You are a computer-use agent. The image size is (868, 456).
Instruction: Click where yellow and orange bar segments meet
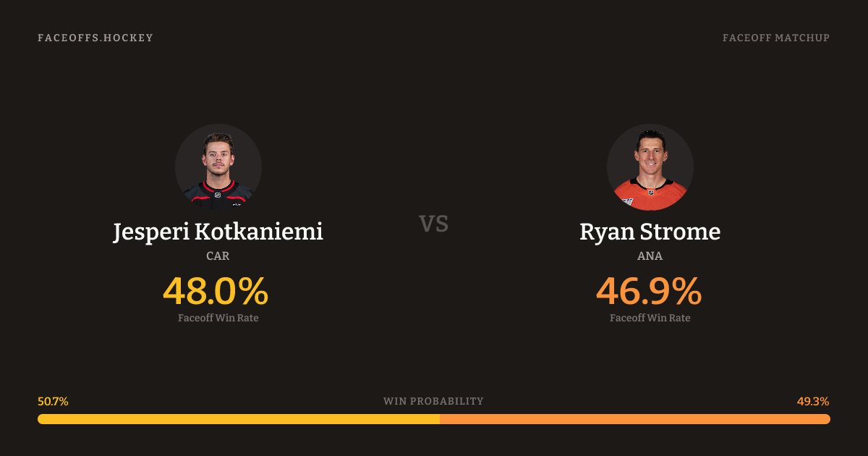point(440,419)
